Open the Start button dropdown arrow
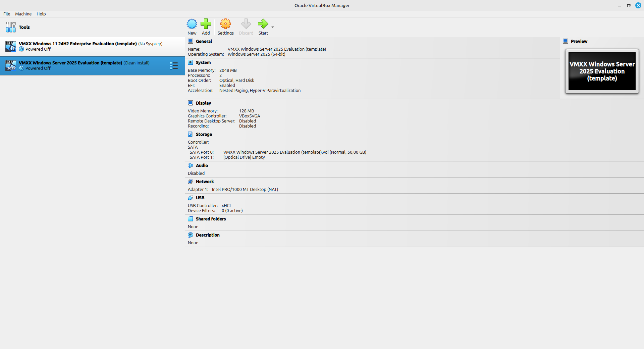Screen dimensions: 644x349 [x=273, y=27]
